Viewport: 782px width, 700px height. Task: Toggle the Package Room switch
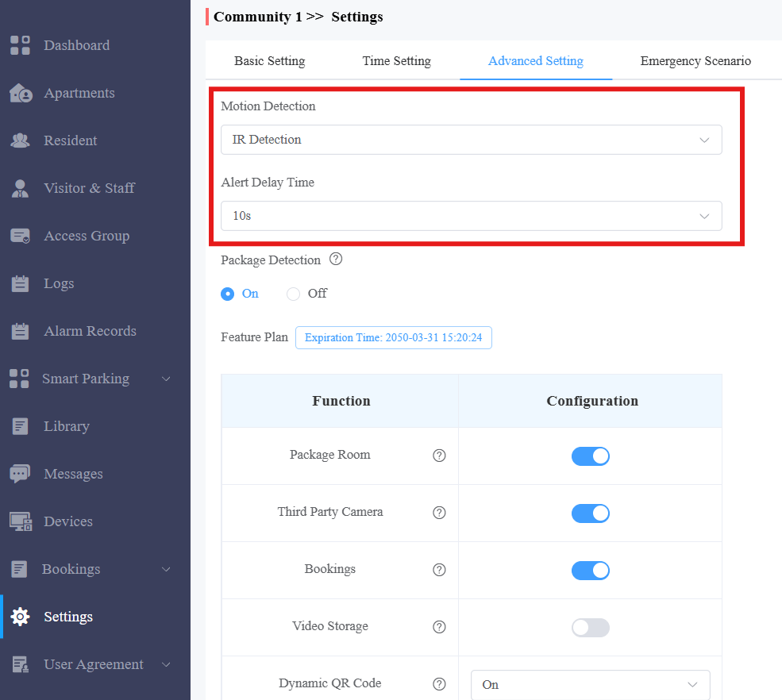point(591,456)
